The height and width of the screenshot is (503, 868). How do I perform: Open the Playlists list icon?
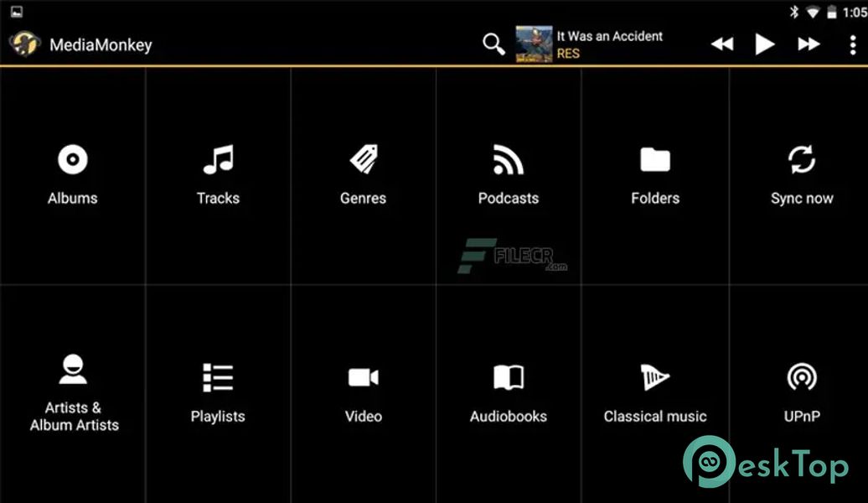(x=218, y=378)
